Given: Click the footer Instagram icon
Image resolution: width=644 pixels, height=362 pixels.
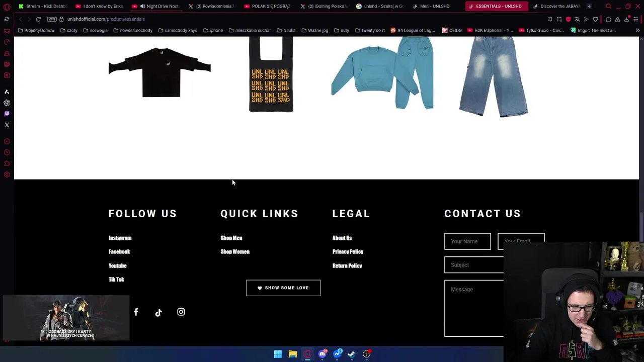Looking at the screenshot, I should (x=181, y=312).
